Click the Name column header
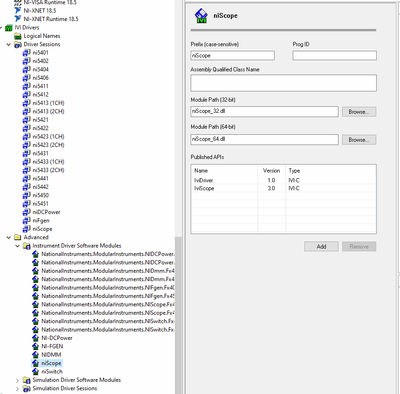 201,171
